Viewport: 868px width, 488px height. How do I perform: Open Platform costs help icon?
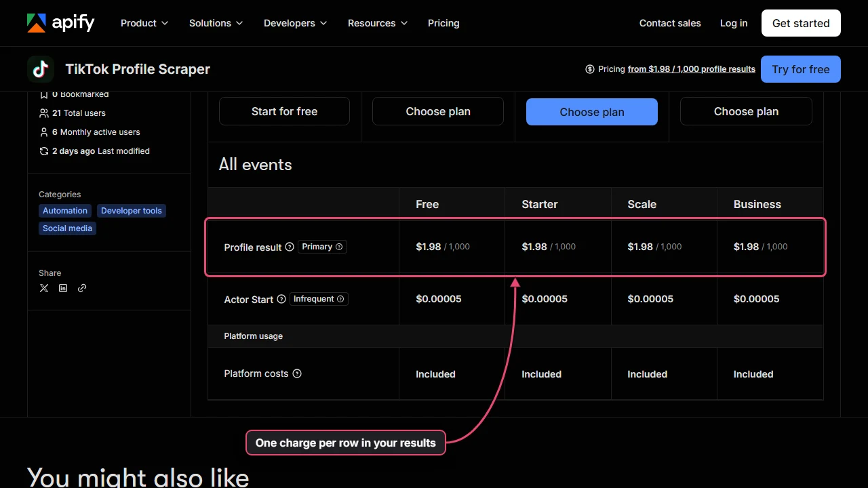tap(297, 373)
